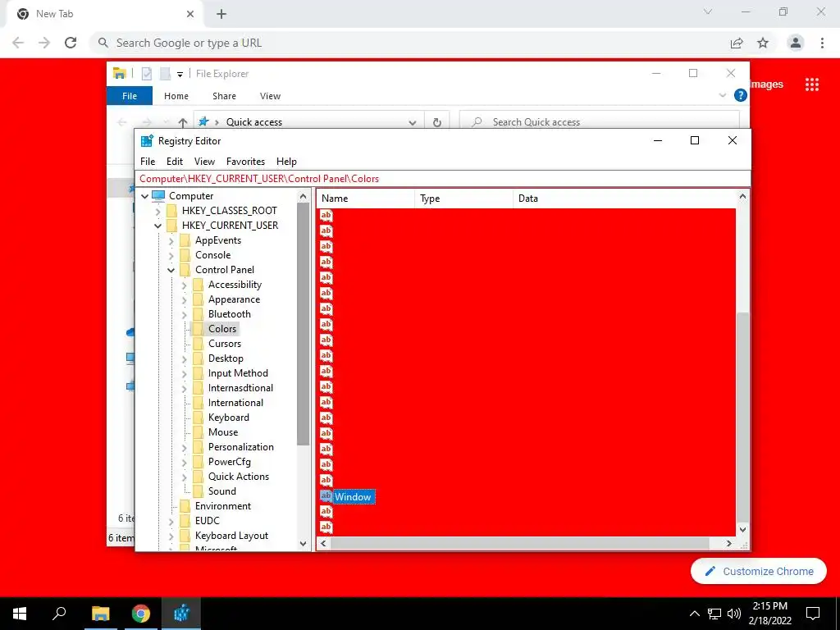Expand the PowerCfg key
The image size is (840, 630).
click(184, 462)
